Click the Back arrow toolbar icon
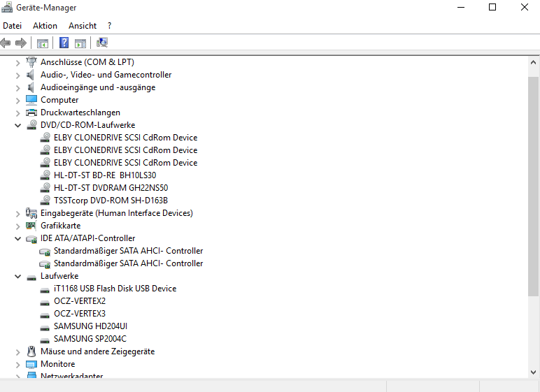The width and height of the screenshot is (540, 392). (6, 43)
